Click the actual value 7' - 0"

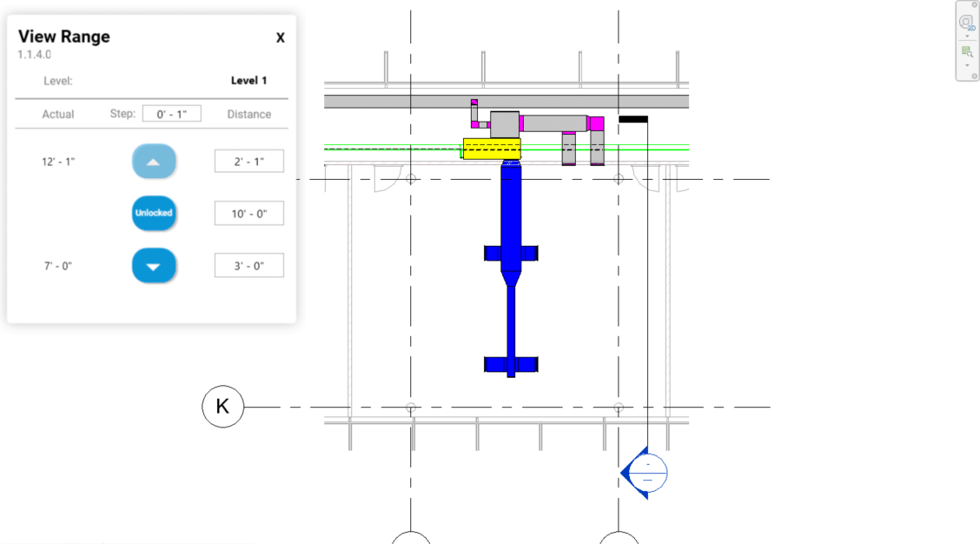pyautogui.click(x=58, y=266)
